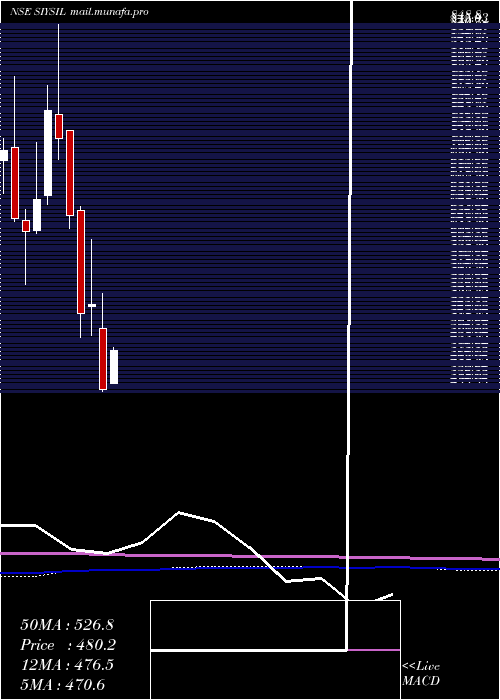Click the NSE SIYSIL mail.munafa.pro title text
The width and height of the screenshot is (500, 700).
coord(79,12)
